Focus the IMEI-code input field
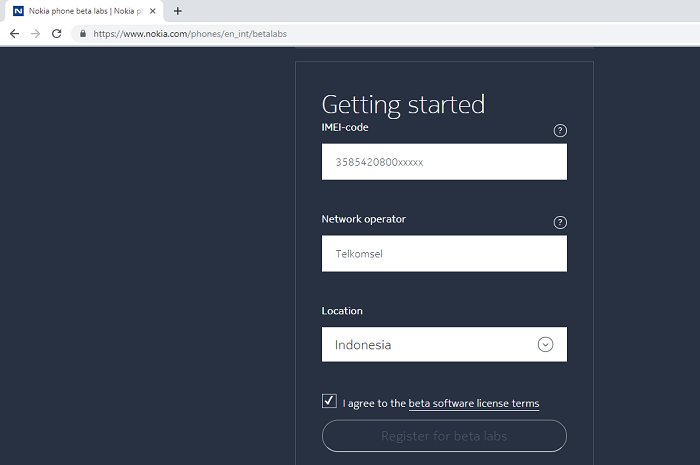 tap(444, 162)
